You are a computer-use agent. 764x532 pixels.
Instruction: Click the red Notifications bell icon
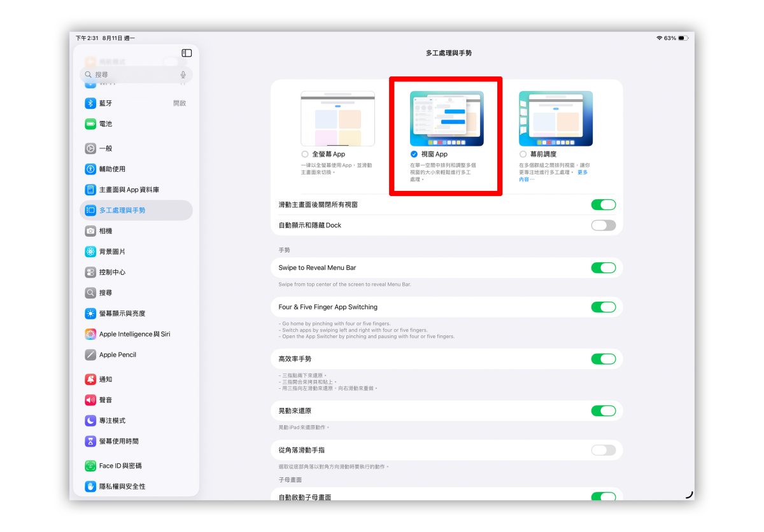(90, 379)
